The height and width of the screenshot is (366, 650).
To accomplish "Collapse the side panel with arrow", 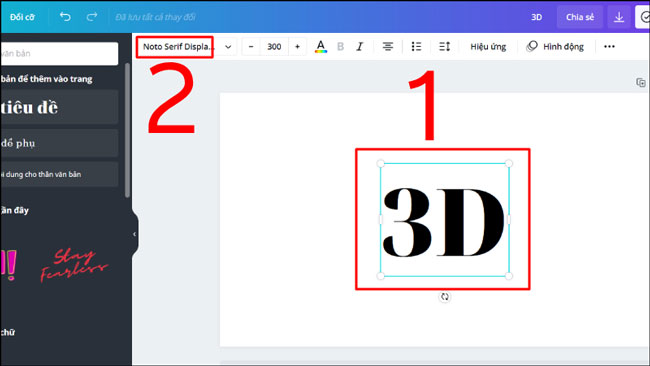I will tap(135, 234).
